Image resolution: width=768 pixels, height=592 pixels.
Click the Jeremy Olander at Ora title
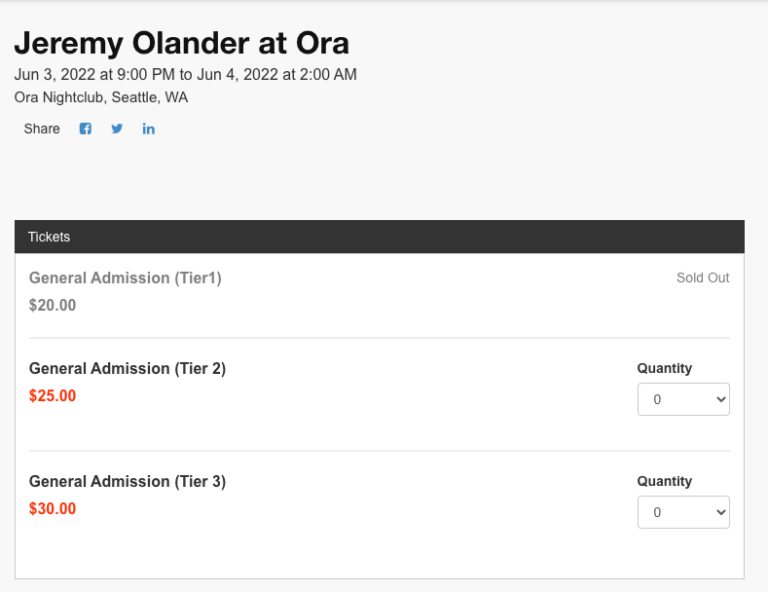[x=181, y=43]
